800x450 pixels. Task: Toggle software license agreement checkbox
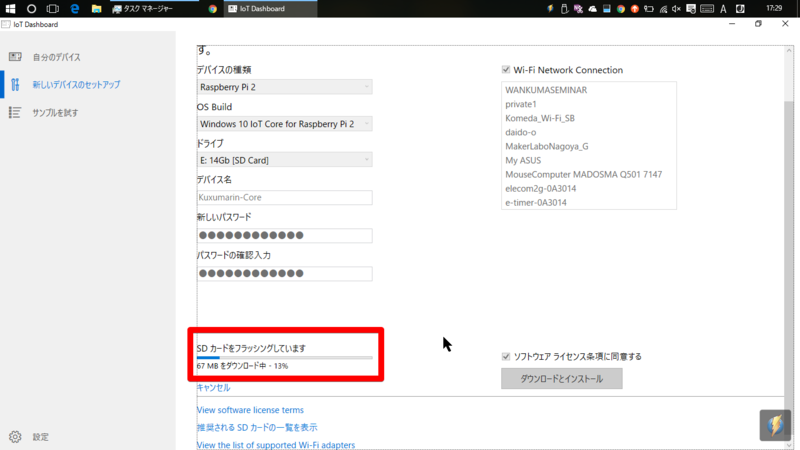point(506,356)
